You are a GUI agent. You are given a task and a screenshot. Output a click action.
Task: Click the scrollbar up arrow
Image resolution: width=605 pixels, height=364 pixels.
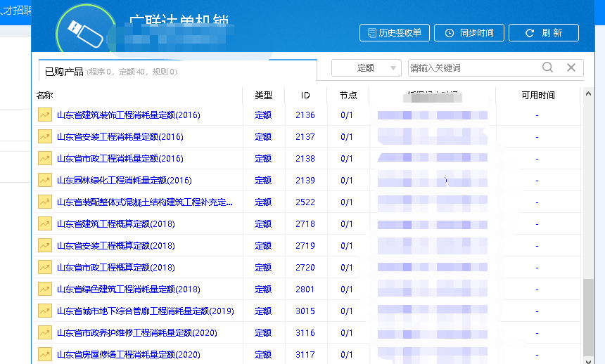point(588,93)
